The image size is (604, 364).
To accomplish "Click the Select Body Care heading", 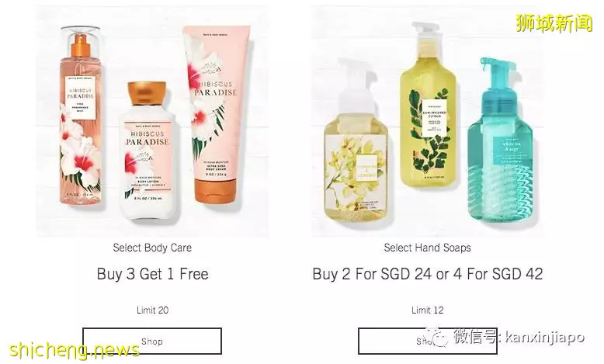I will [152, 248].
